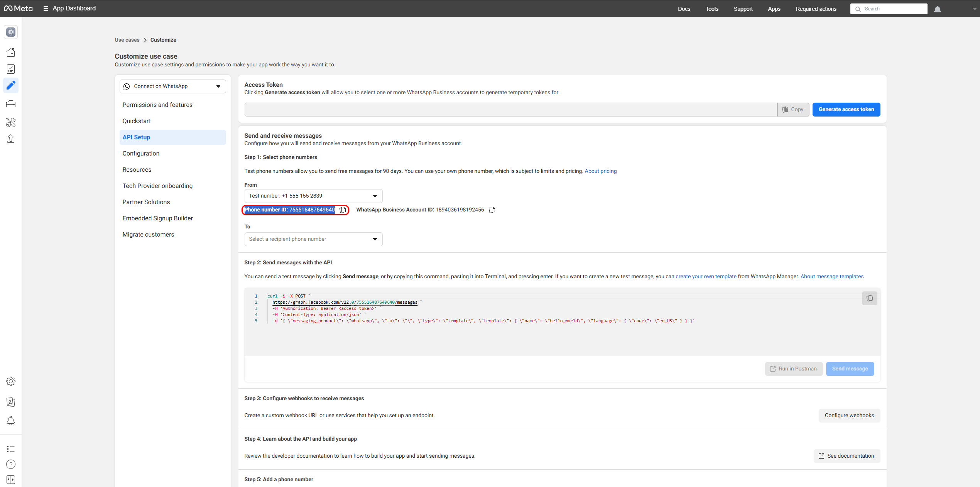Select API Setup in side menu
This screenshot has width=980, height=487.
point(173,137)
